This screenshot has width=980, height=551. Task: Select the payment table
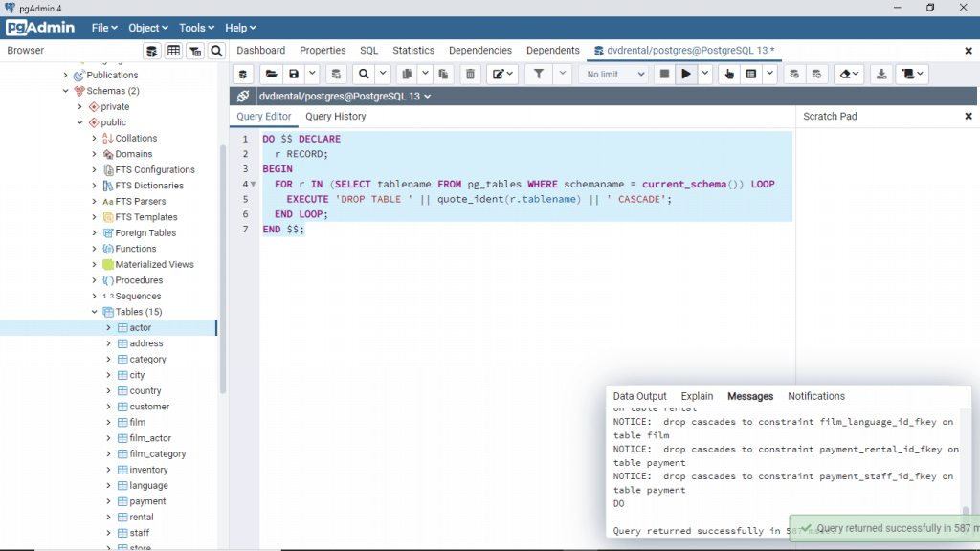coord(147,501)
